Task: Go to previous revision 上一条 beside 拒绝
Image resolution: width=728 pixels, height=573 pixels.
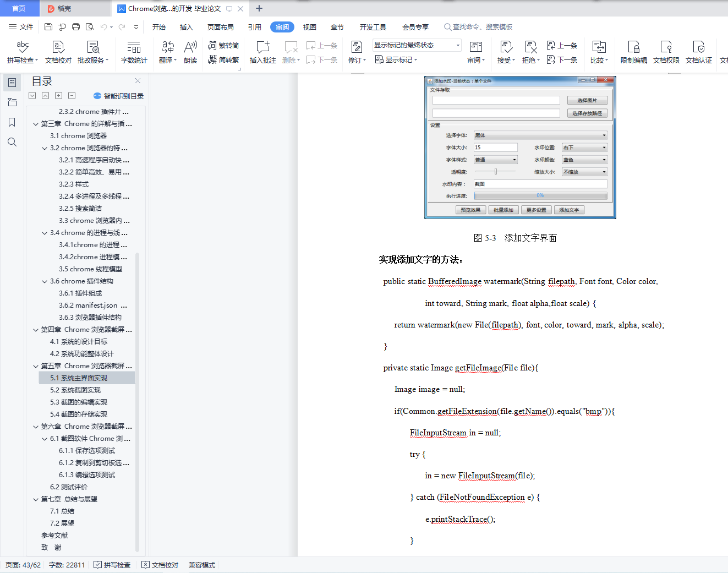Action: 562,45
